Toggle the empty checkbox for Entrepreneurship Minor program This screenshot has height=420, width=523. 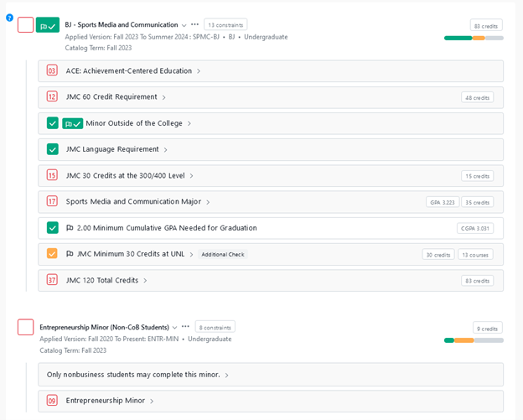(x=25, y=327)
